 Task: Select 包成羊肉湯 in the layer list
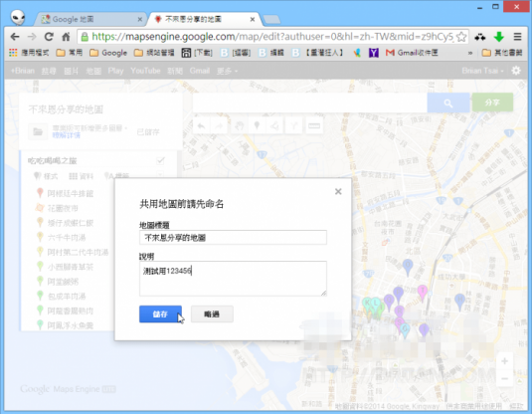point(67,297)
